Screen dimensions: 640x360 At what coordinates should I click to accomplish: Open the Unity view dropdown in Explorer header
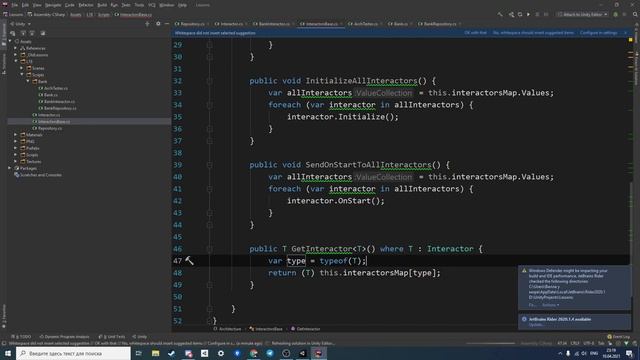[20, 24]
